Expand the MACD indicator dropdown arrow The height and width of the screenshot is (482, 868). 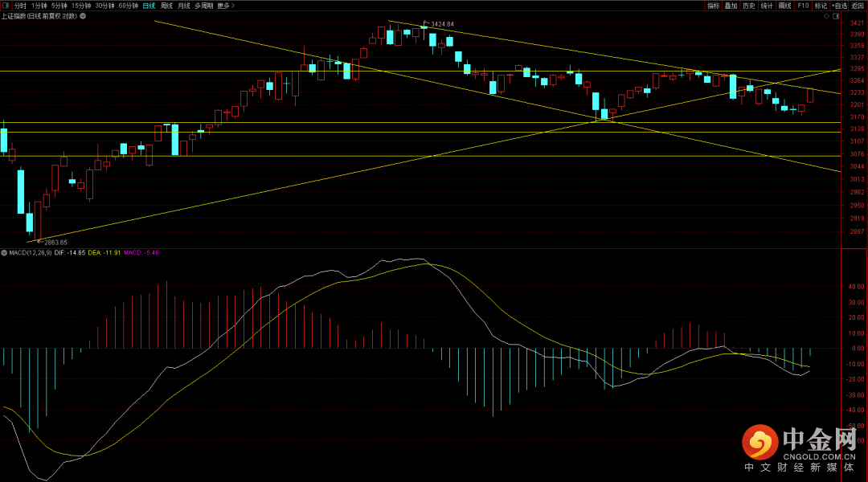pyautogui.click(x=4, y=253)
